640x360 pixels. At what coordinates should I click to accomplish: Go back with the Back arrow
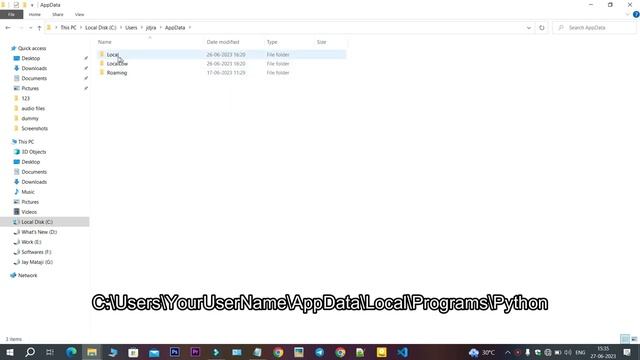[x=8, y=28]
